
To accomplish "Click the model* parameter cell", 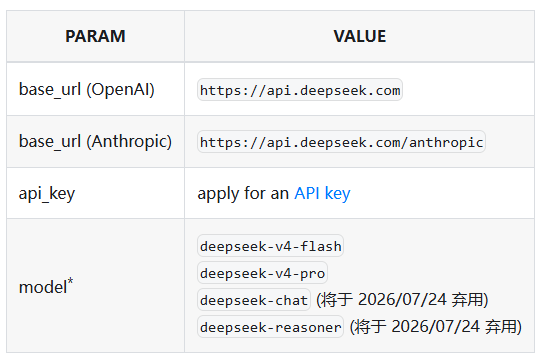I will [95, 286].
